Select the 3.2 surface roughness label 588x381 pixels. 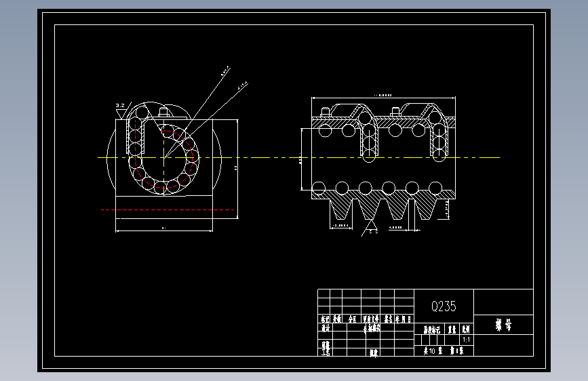(x=120, y=105)
